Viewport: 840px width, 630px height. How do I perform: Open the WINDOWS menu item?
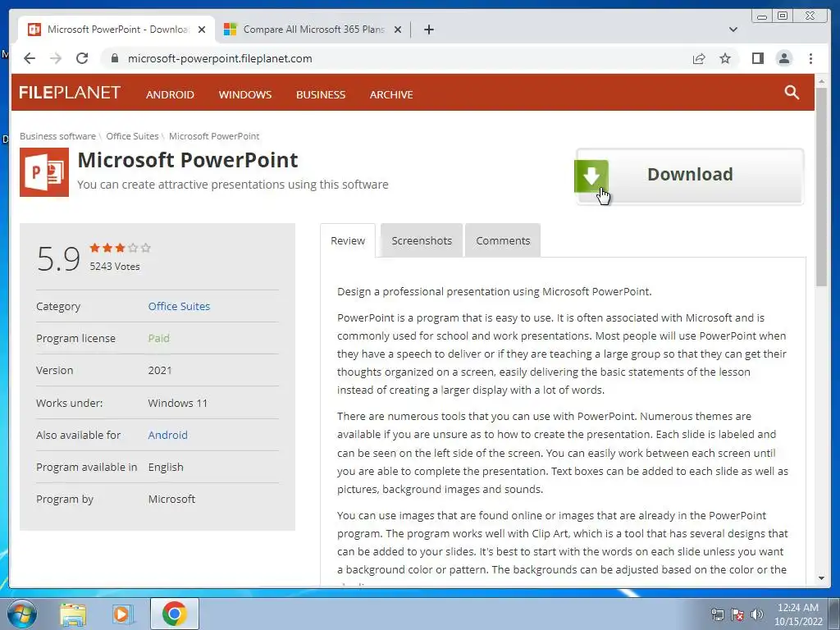[x=244, y=95]
